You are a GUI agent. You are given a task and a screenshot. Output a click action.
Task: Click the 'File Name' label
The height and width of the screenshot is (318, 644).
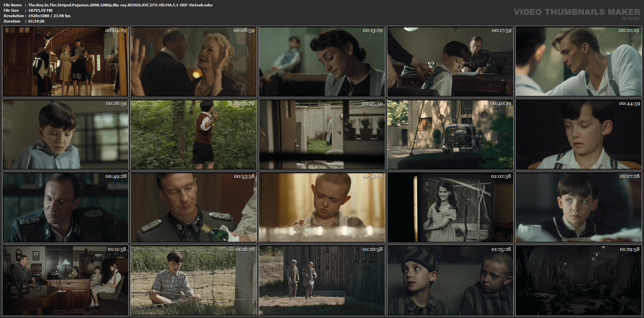click(x=13, y=5)
